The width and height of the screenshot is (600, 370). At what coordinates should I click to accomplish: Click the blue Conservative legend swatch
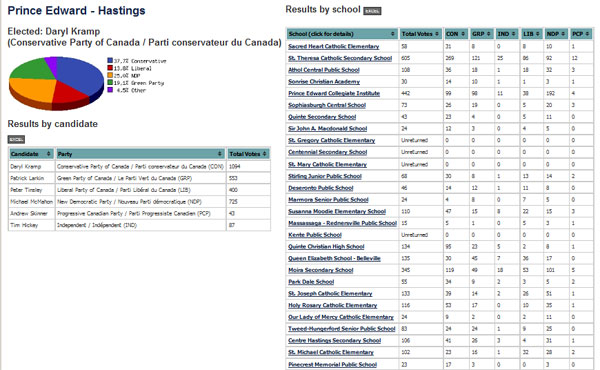coord(110,60)
